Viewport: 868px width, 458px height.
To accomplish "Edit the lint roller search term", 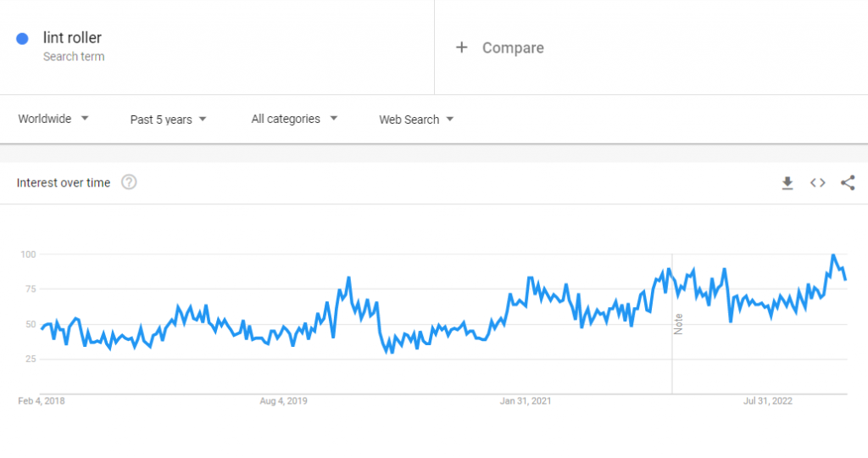I will [72, 37].
